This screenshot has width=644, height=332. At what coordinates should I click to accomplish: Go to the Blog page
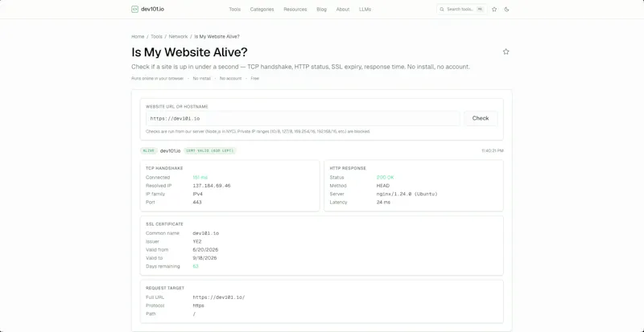point(321,9)
